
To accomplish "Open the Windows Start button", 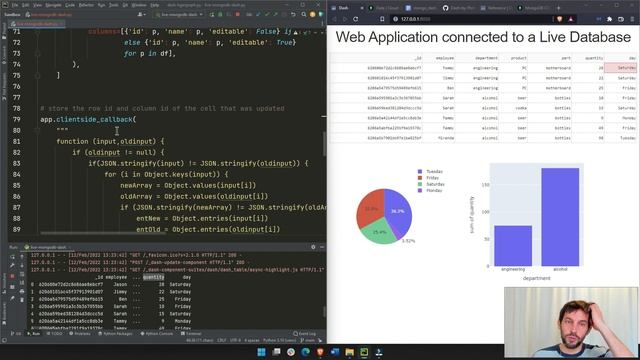I will [262, 352].
